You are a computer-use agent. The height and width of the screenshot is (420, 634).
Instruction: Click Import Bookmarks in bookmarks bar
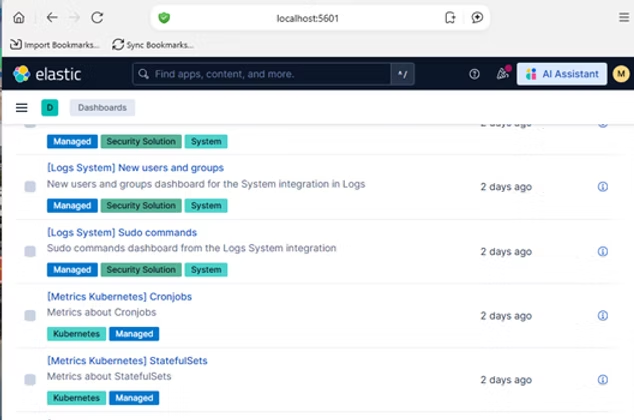tap(55, 44)
